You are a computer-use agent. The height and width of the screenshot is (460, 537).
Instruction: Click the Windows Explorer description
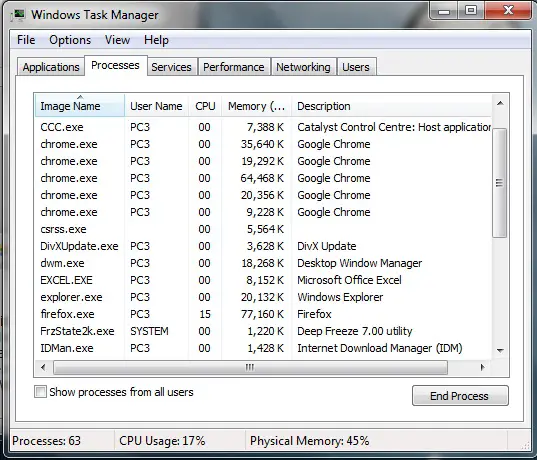pyautogui.click(x=340, y=297)
